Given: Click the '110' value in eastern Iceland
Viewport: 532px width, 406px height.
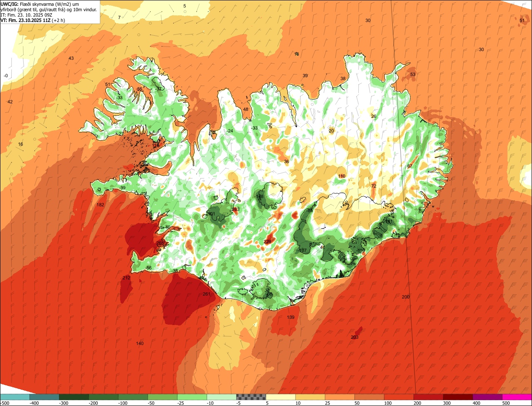Looking at the screenshot, I should [x=342, y=176].
